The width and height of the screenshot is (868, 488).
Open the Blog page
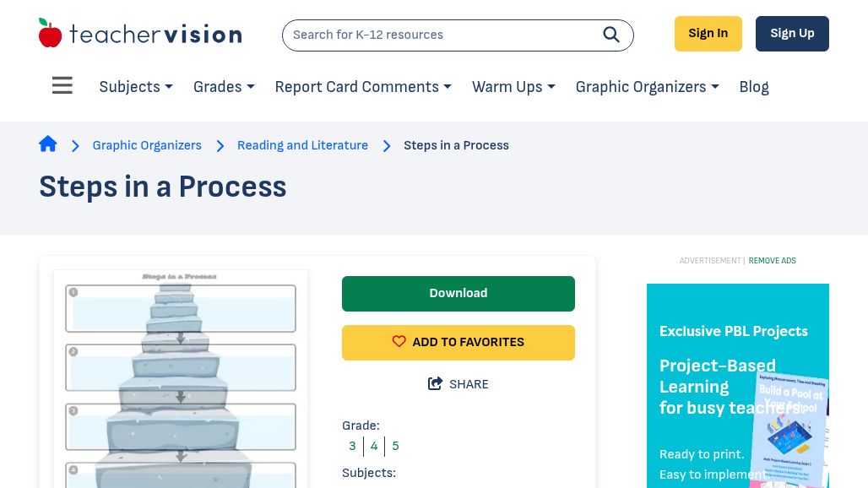pyautogui.click(x=753, y=87)
